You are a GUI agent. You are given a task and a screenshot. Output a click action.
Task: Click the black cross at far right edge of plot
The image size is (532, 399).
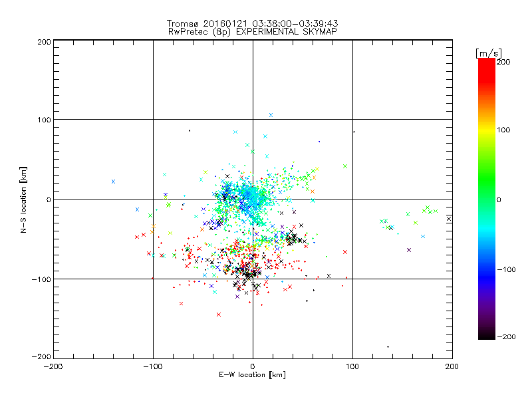coord(449,219)
